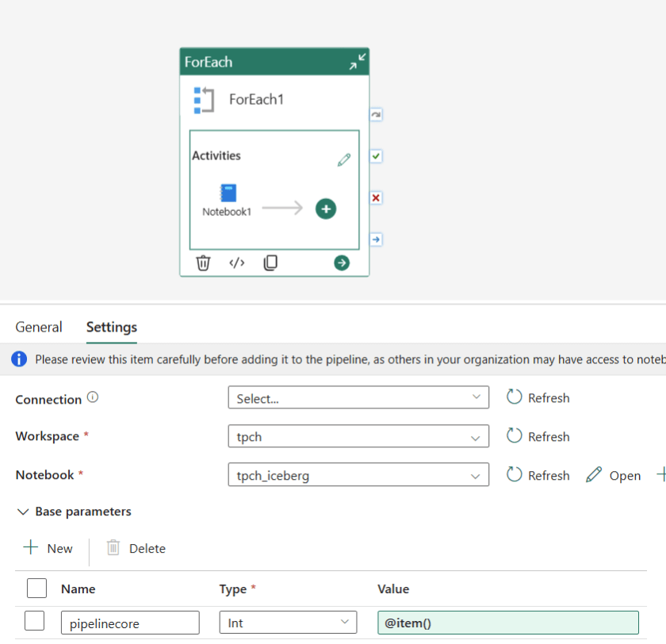Select the blue On completion arrow connector
The height and width of the screenshot is (644, 666).
(375, 239)
